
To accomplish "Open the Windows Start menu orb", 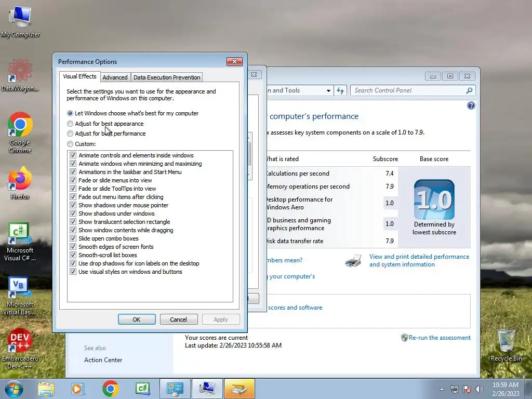I will click(14, 389).
